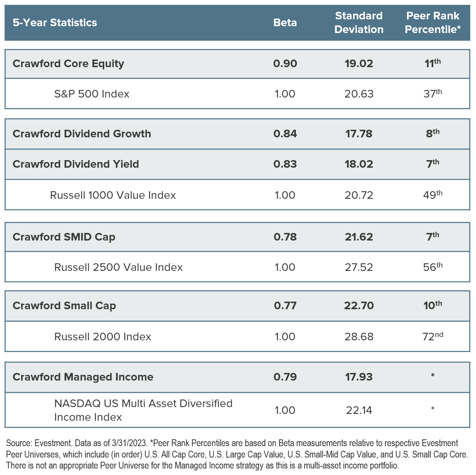The image size is (476, 475).
Task: Click the Crawford Small Cap label
Action: (64, 305)
